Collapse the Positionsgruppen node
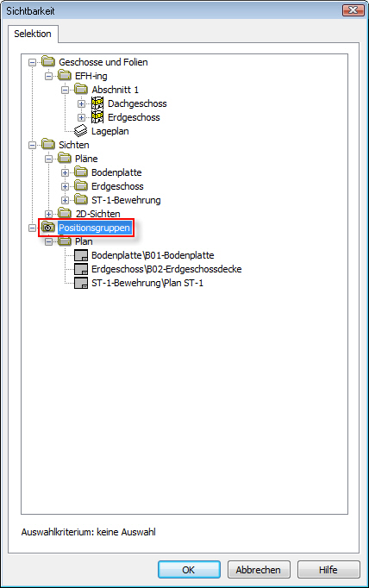Viewport: 369px width, 588px height. 32,228
